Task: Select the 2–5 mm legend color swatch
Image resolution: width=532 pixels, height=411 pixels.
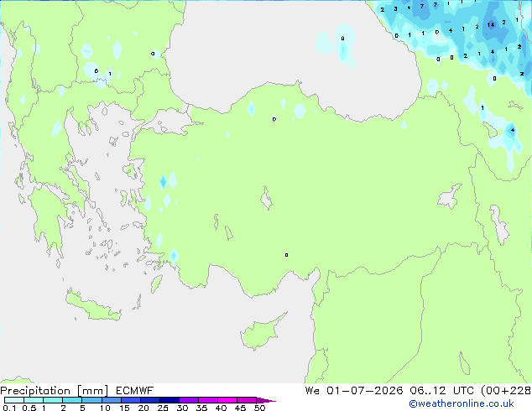Action: pos(72,400)
